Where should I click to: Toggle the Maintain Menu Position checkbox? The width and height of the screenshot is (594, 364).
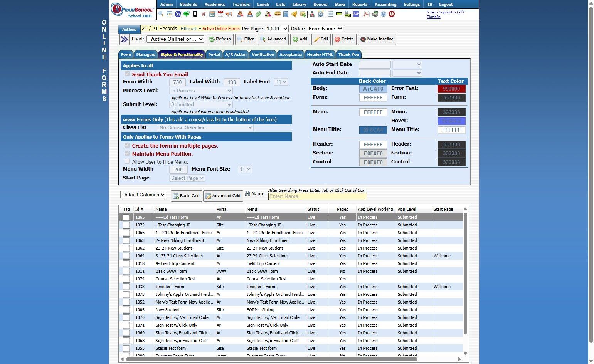(x=127, y=153)
